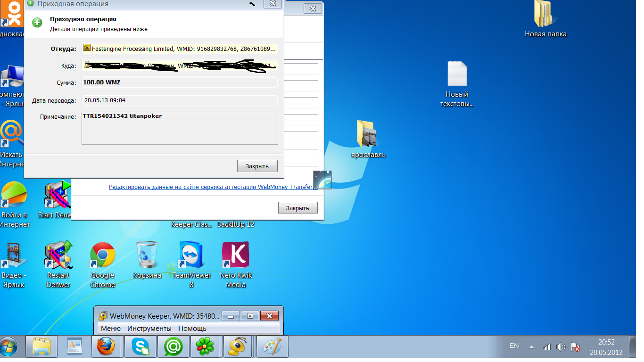Click Закрыть in the back WebMoney window

click(297, 208)
